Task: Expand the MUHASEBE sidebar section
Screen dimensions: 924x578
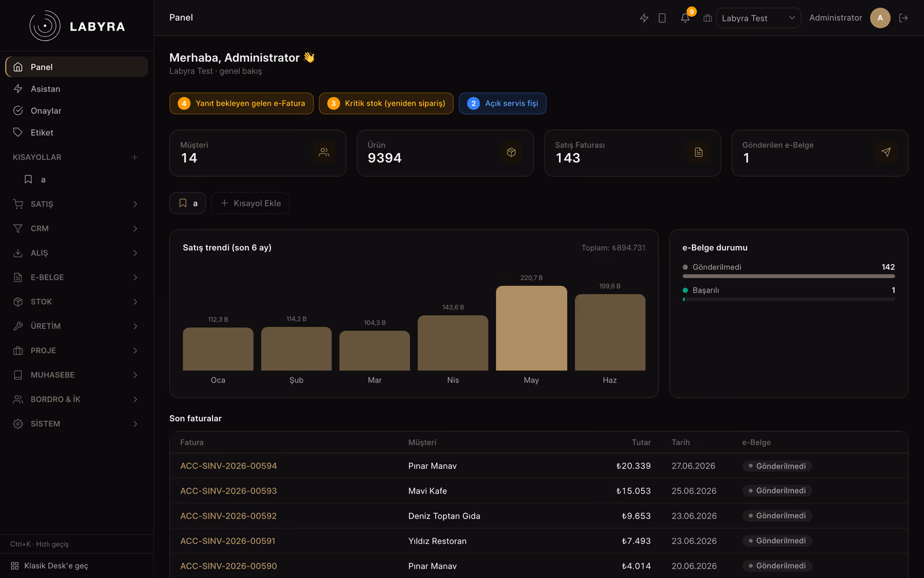Action: point(77,375)
